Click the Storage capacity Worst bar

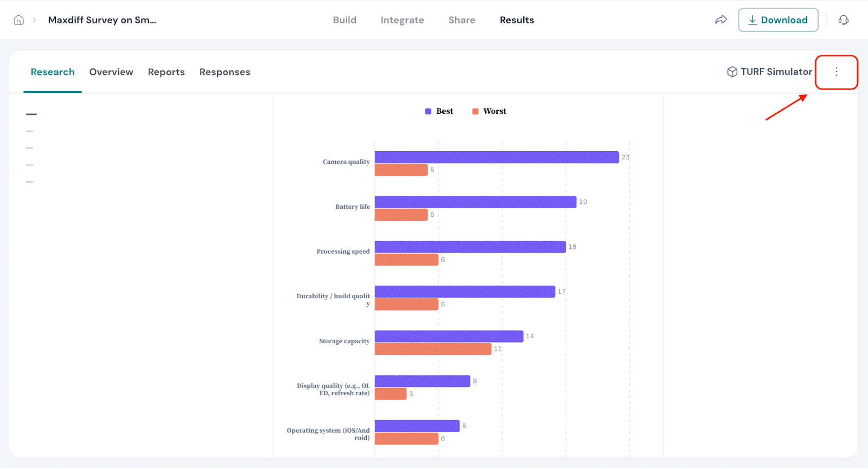(x=433, y=349)
